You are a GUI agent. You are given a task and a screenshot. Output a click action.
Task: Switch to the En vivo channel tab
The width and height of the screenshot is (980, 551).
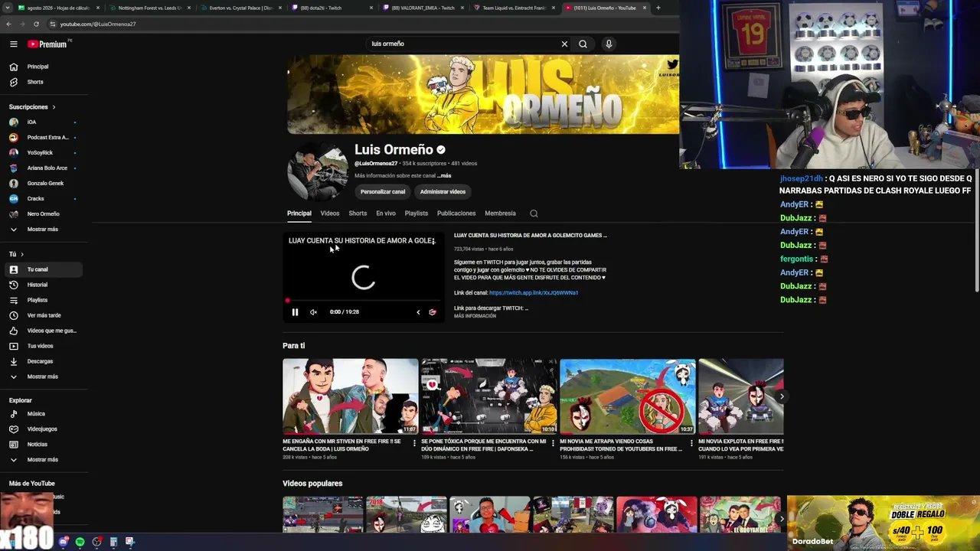tap(386, 214)
